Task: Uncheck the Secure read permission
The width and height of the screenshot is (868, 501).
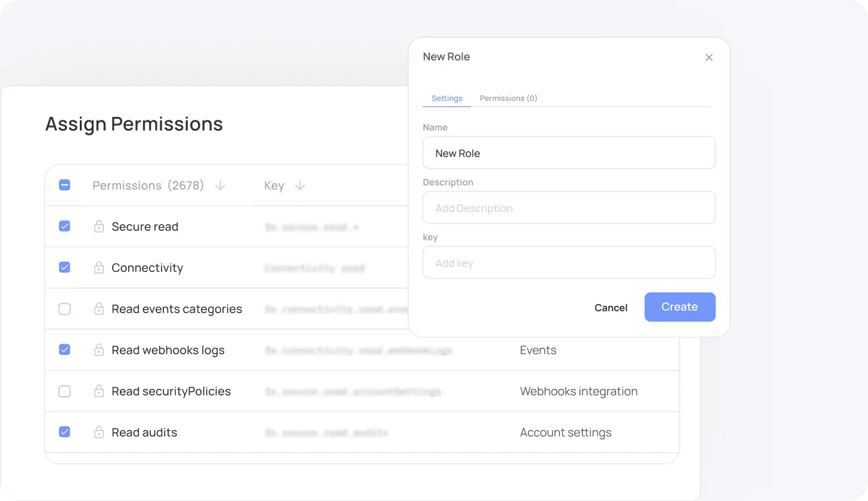Action: point(64,227)
